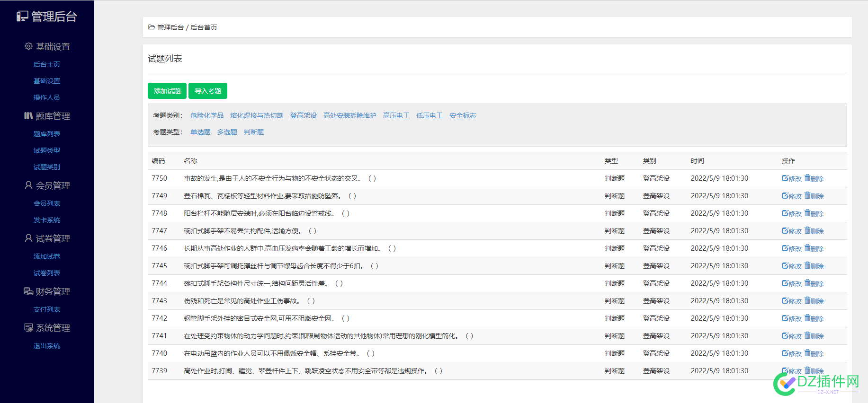Click the edit icon for row 7743

point(785,300)
